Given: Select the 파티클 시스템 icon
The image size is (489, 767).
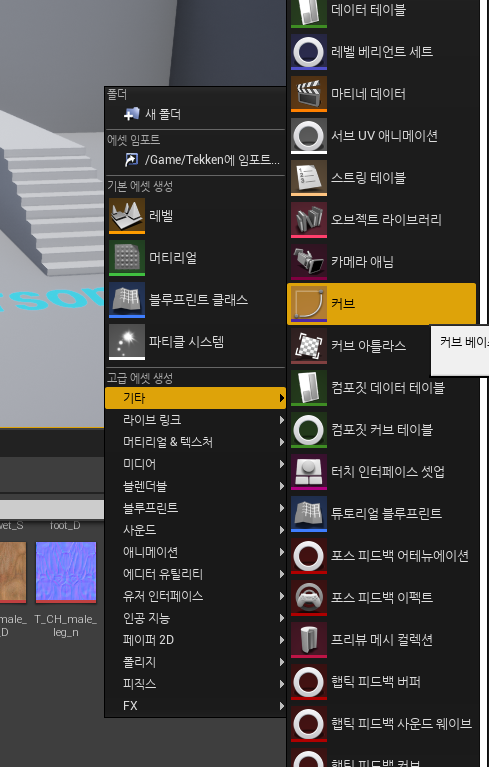Looking at the screenshot, I should (x=127, y=342).
